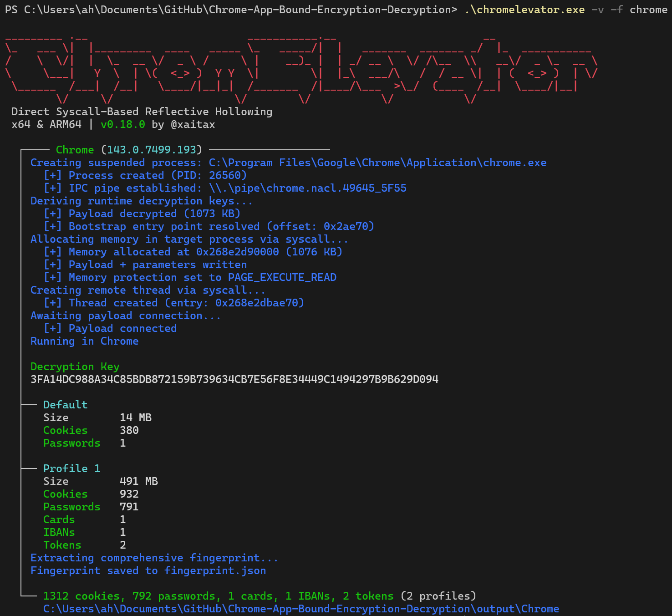Click the 'Payload connected' status line
This screenshot has height=616, width=672.
click(x=110, y=328)
